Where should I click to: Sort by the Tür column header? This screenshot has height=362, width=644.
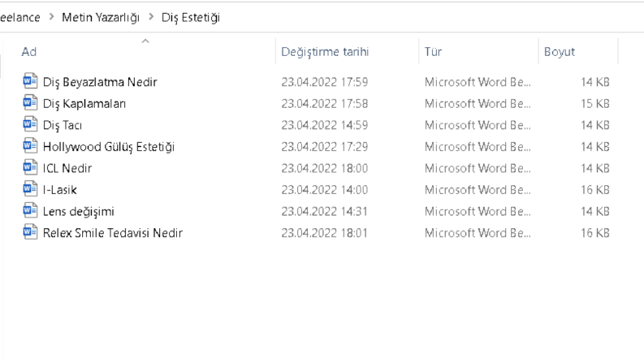coord(433,52)
